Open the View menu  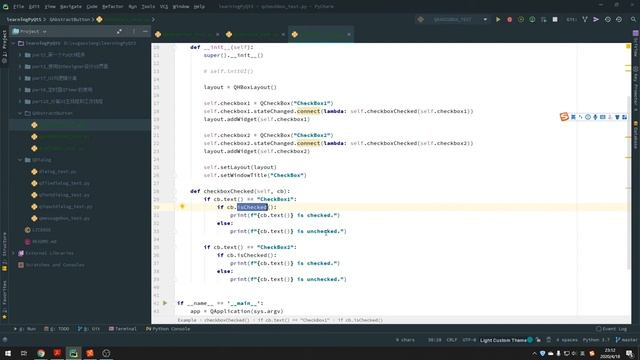tap(50, 7)
